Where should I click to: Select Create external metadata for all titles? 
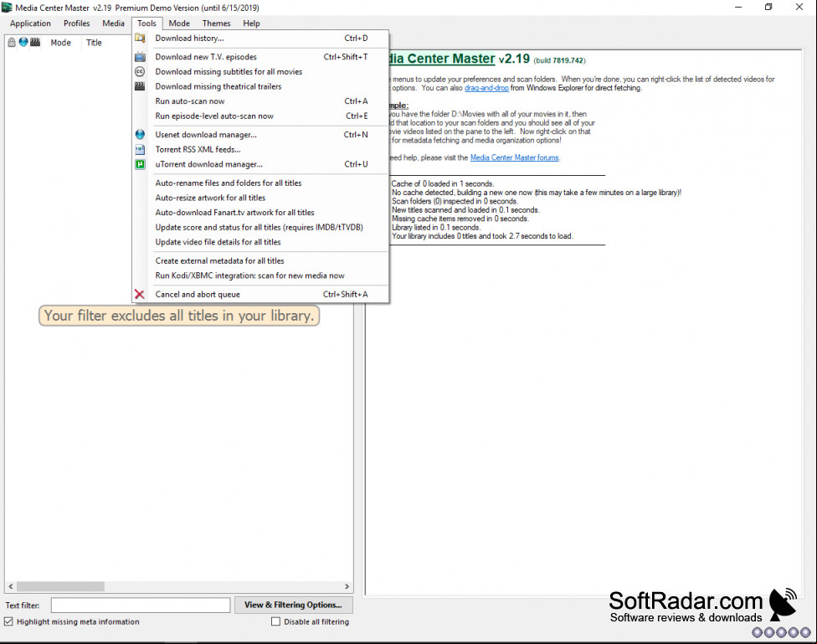260,260
